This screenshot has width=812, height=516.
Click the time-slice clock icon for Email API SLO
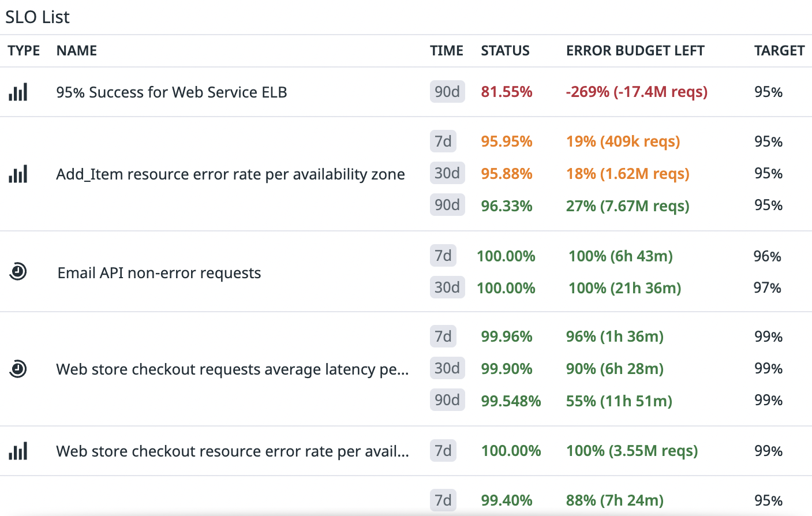point(17,271)
